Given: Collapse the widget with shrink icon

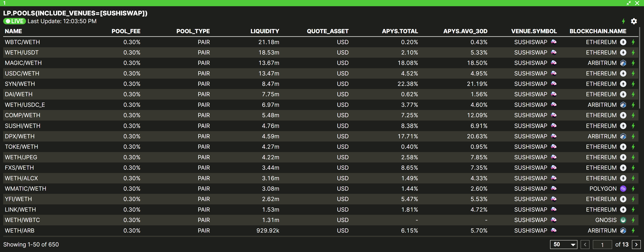Looking at the screenshot, I should (629, 3).
